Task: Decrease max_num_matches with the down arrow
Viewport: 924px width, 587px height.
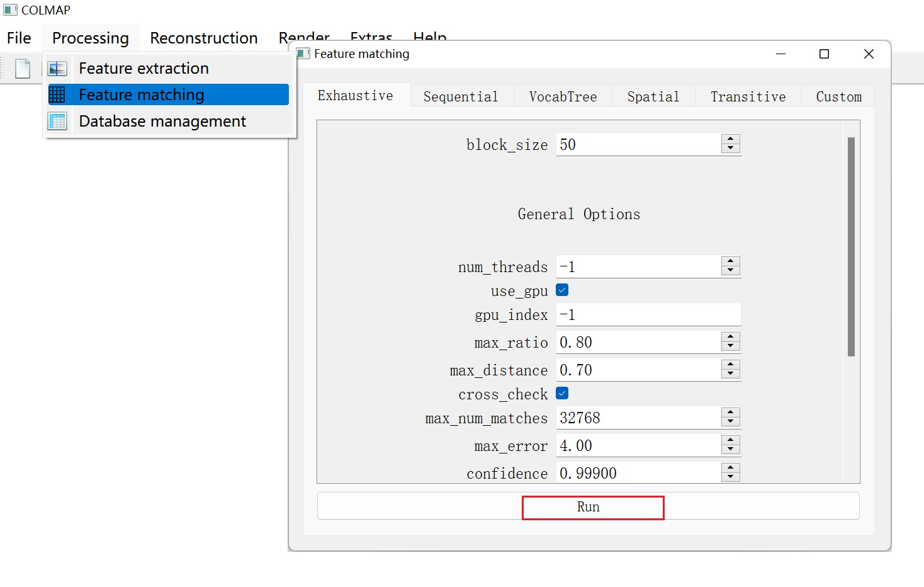Action: pos(731,423)
